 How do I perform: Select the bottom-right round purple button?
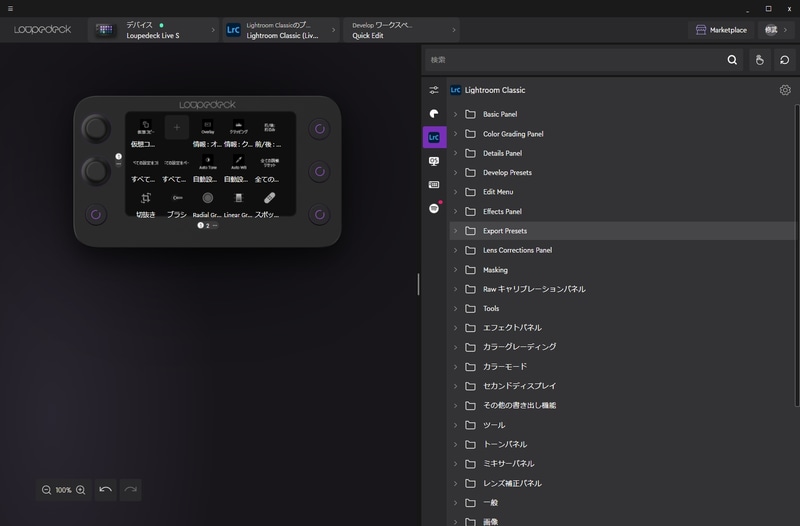(319, 214)
